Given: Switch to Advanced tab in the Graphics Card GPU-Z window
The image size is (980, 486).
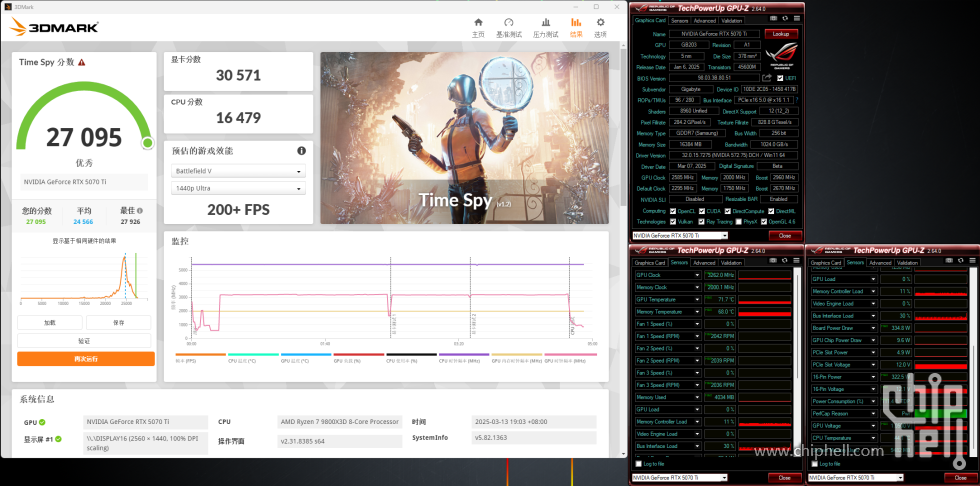Looking at the screenshot, I should click(704, 21).
